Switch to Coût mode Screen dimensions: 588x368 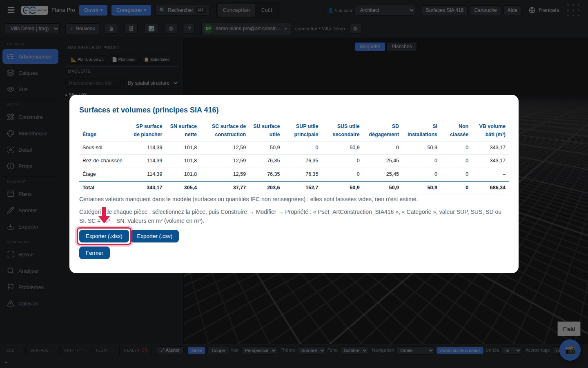click(x=267, y=10)
